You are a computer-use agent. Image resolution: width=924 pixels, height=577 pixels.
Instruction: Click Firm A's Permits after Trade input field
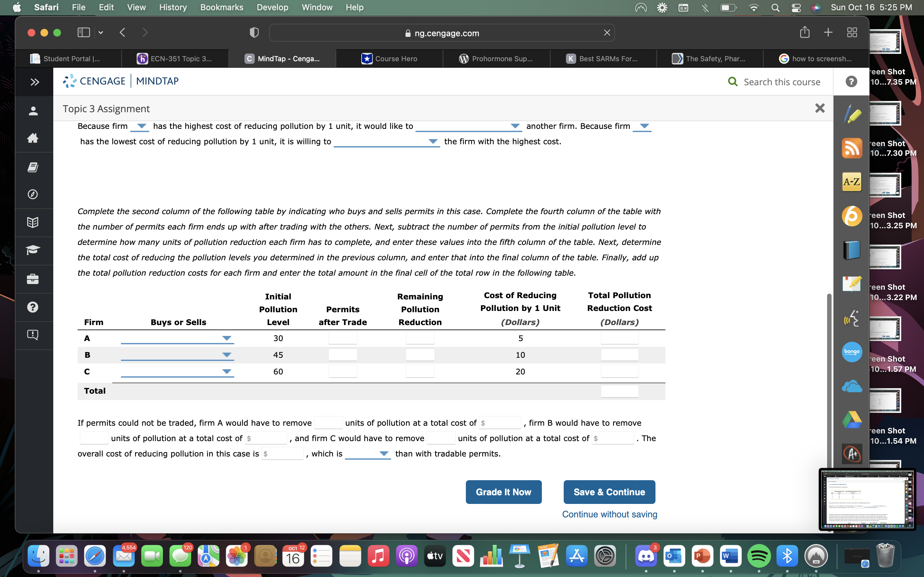pyautogui.click(x=343, y=338)
